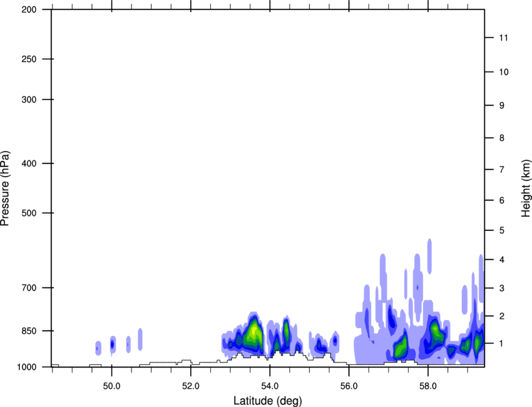
Task: Click the 58.0 latitude tick label
Action: coord(428,386)
